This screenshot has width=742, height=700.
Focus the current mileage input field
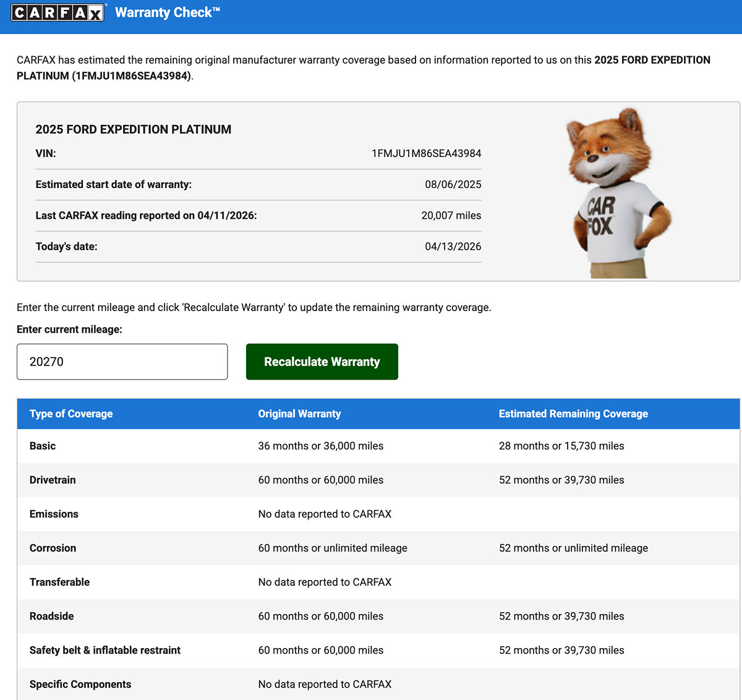pos(122,362)
